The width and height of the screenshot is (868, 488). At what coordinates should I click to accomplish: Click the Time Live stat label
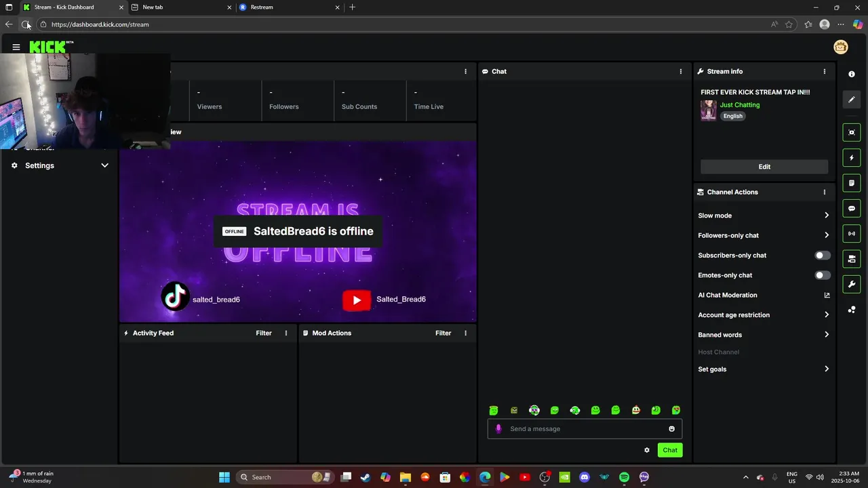429,106
